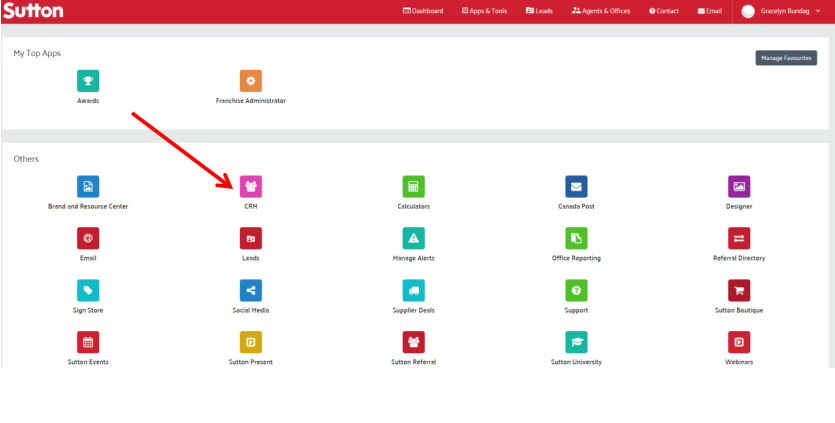Screen dimensions: 835x423
Task: Open Contact in the top navigation
Action: click(664, 11)
